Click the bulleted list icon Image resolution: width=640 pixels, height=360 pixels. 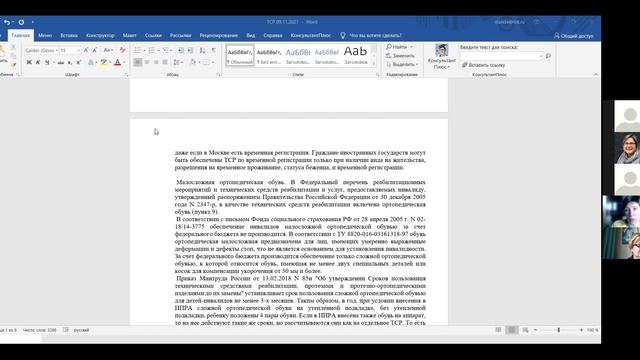click(x=138, y=50)
